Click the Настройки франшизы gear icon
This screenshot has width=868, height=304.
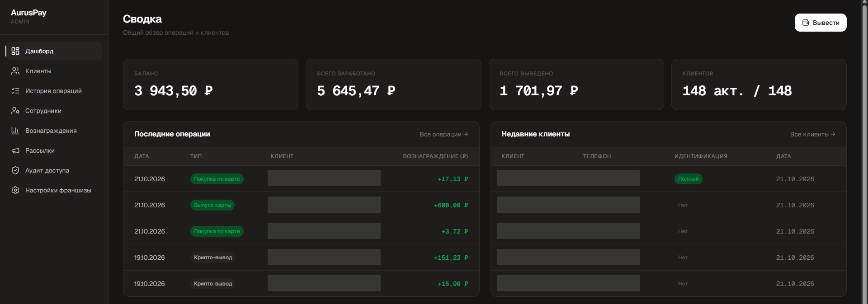[x=15, y=190]
